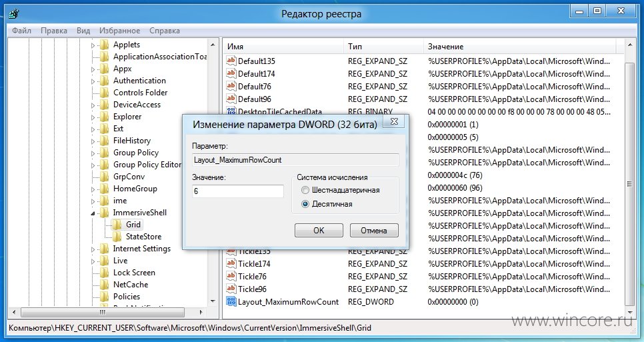Click the Controls Folder key icon
The width and height of the screenshot is (644, 342).
point(105,93)
